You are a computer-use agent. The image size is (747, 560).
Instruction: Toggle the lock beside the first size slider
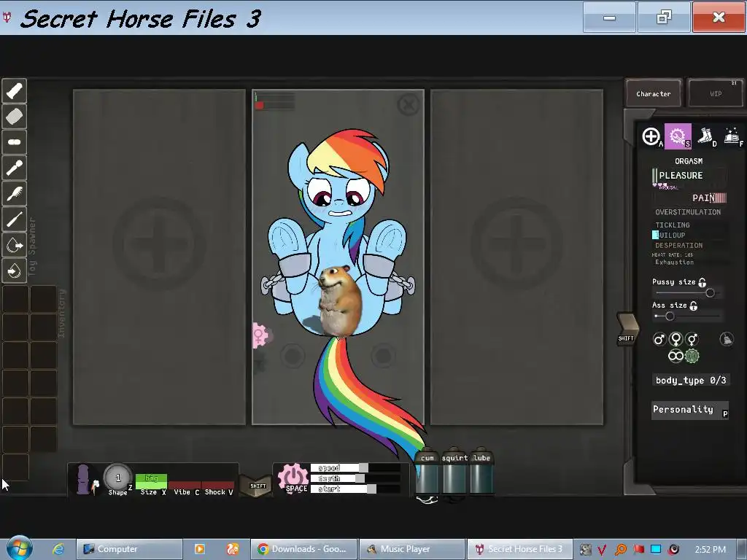(x=703, y=282)
